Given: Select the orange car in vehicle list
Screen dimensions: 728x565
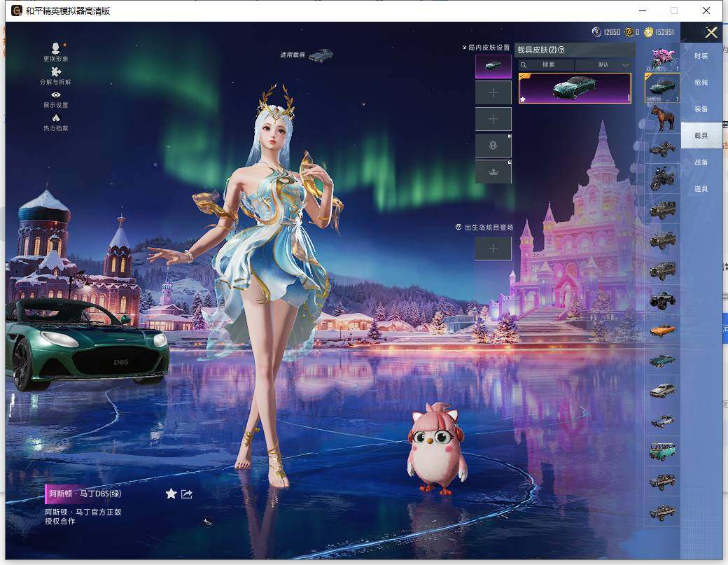Looking at the screenshot, I should [x=662, y=330].
